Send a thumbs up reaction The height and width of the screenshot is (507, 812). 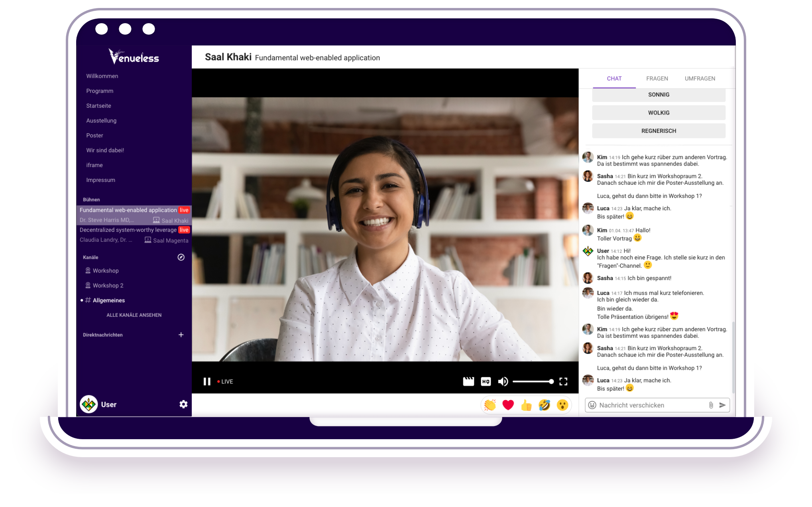point(526,405)
